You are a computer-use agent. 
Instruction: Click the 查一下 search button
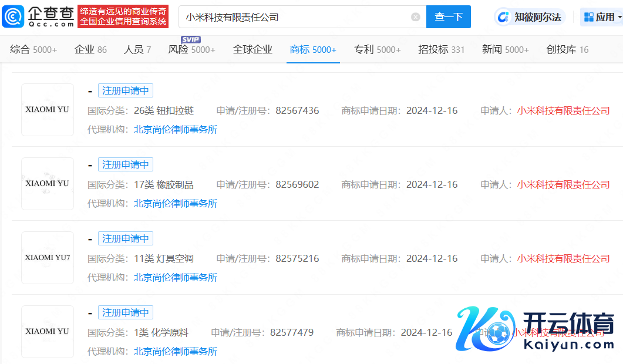pos(449,17)
